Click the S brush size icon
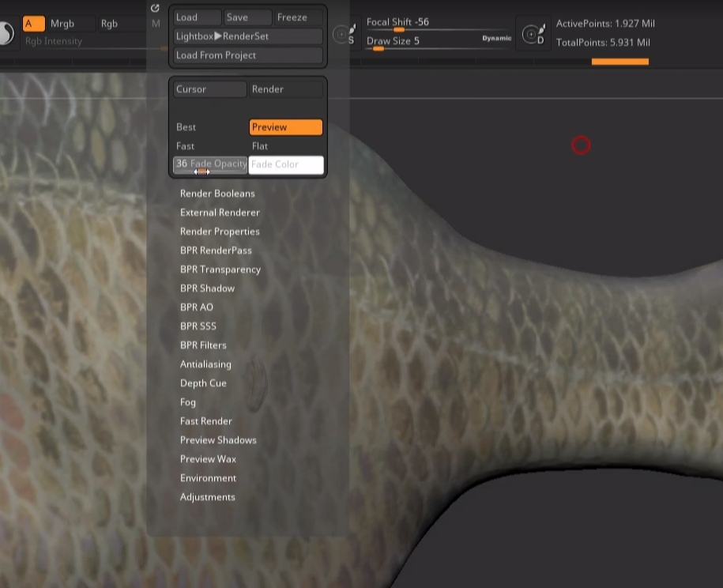The height and width of the screenshot is (588, 723). pos(345,35)
